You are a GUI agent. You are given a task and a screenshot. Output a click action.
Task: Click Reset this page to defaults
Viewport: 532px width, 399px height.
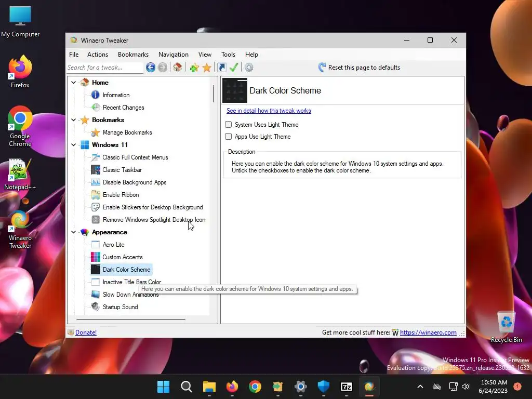tap(364, 68)
